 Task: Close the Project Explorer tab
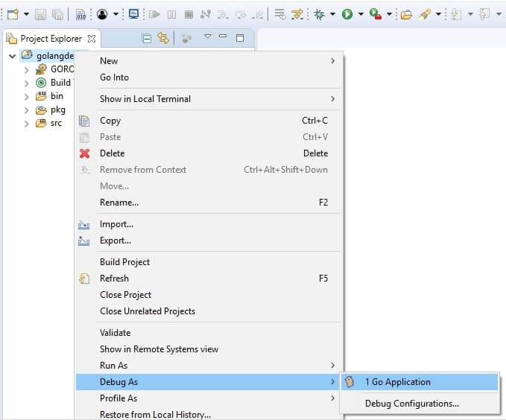[92, 38]
